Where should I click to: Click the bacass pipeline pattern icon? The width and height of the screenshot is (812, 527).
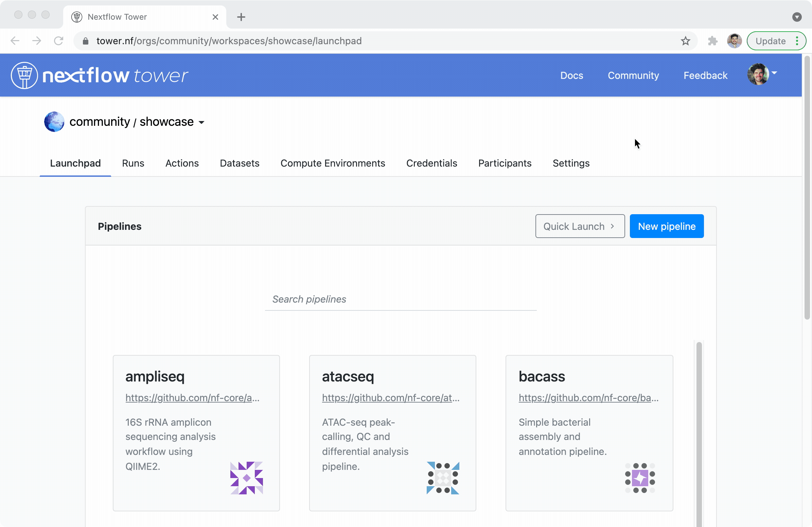(x=640, y=477)
